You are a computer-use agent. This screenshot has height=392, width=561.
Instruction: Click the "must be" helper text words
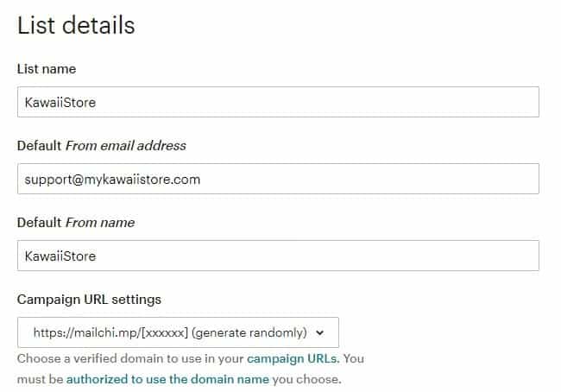[x=40, y=378]
